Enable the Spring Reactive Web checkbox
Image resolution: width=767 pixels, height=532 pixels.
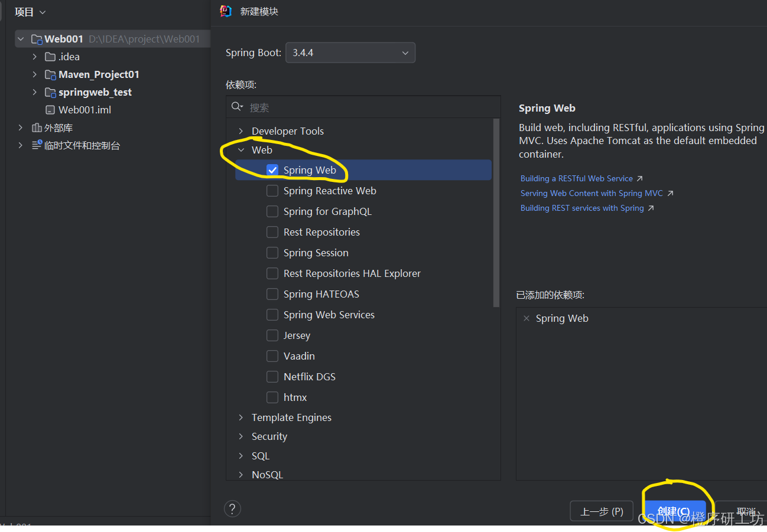click(x=272, y=191)
